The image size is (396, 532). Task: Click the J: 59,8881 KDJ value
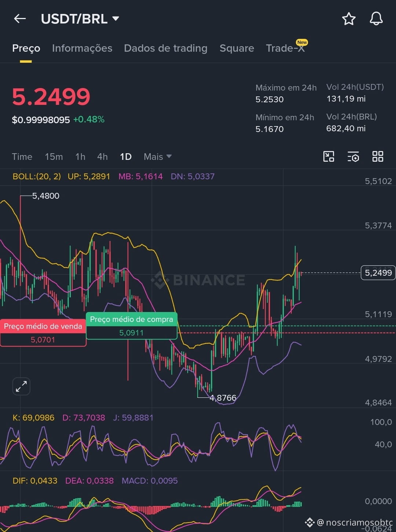[133, 418]
